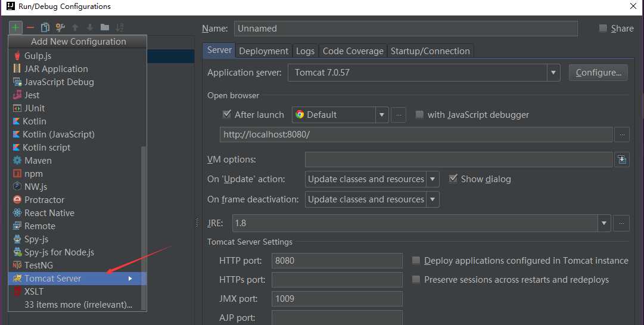Screen dimensions: 644x325
Task: Select Remote configuration type
Action: click(77, 226)
